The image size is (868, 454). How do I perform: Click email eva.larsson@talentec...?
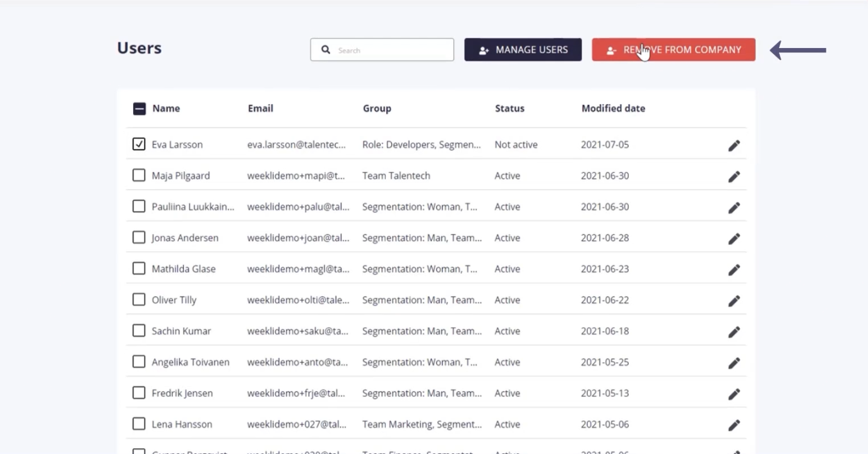point(297,145)
